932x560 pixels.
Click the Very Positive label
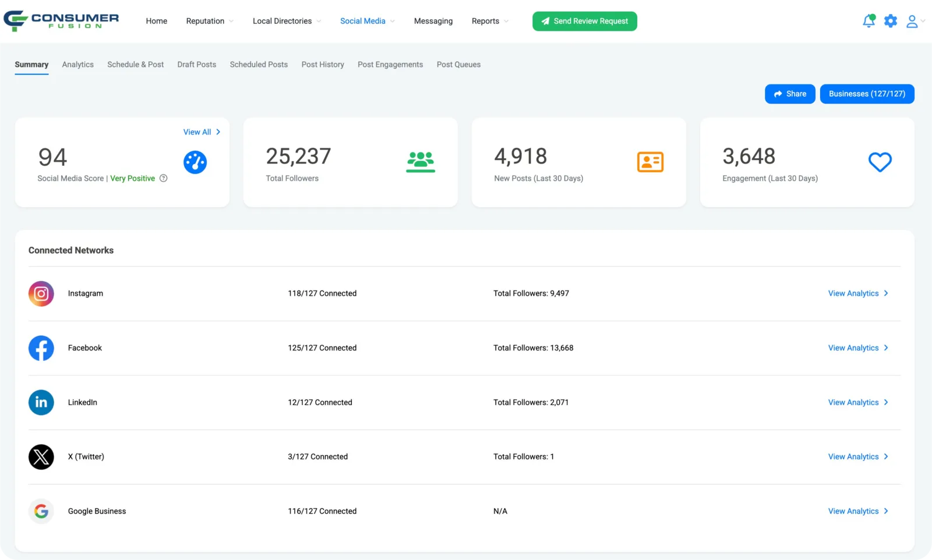(132, 178)
